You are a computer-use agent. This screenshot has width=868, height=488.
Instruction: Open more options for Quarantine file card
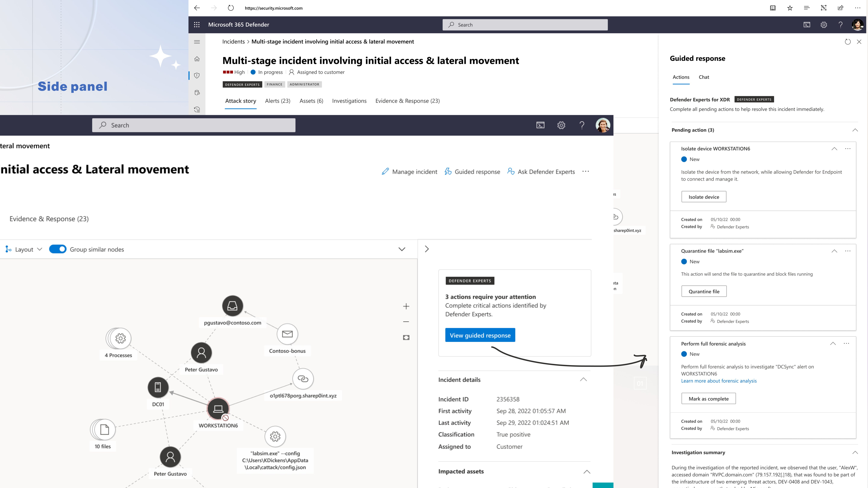click(x=848, y=251)
